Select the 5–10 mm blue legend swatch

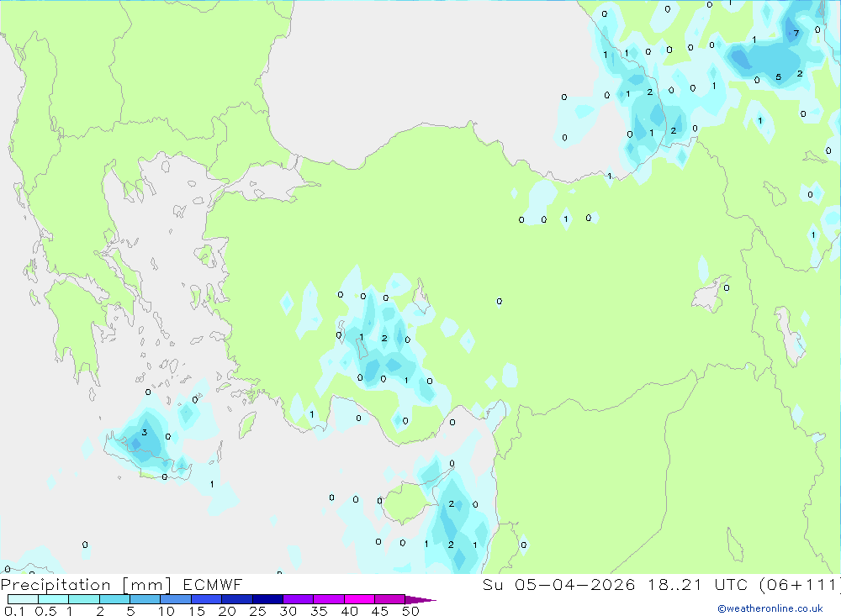coord(145,599)
